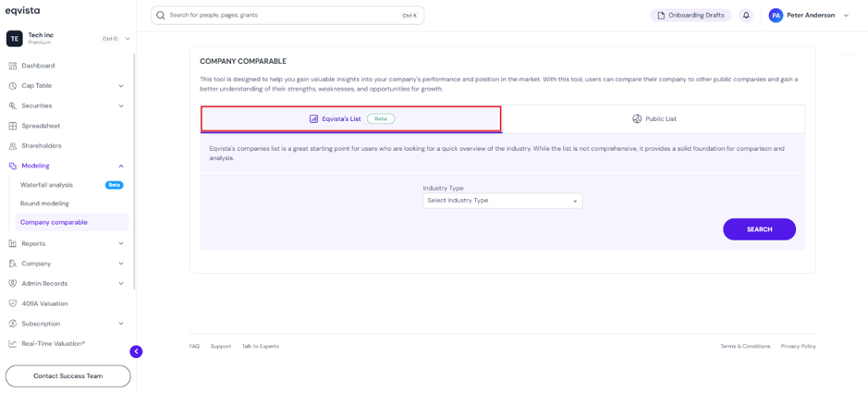Click the Eqvista's List chart icon
868x394 pixels.
tap(313, 118)
